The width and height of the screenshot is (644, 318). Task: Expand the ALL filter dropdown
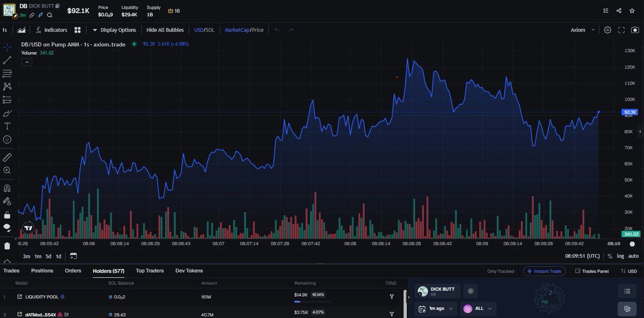point(478,309)
